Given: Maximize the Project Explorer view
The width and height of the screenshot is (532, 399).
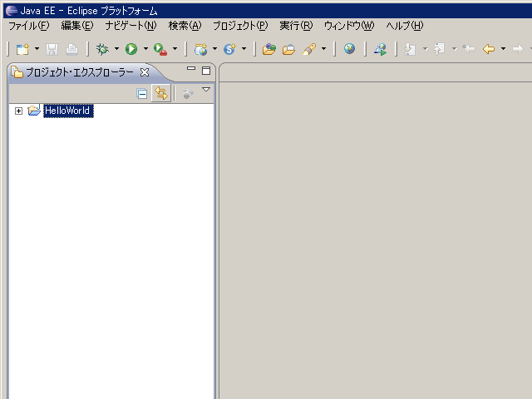Looking at the screenshot, I should pyautogui.click(x=206, y=71).
